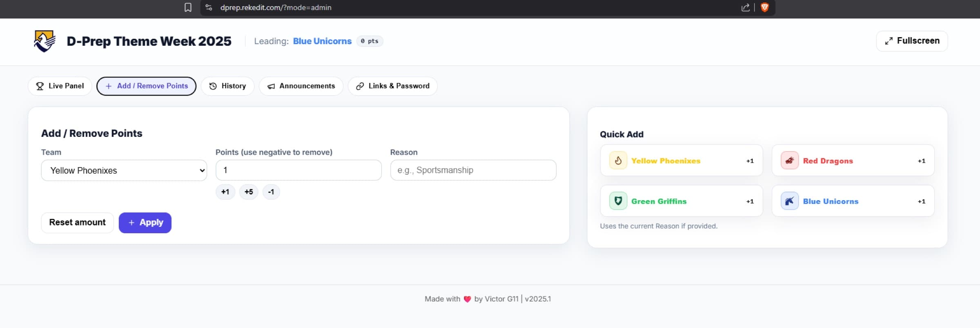
Task: Click the share page icon
Action: pyautogui.click(x=745, y=7)
